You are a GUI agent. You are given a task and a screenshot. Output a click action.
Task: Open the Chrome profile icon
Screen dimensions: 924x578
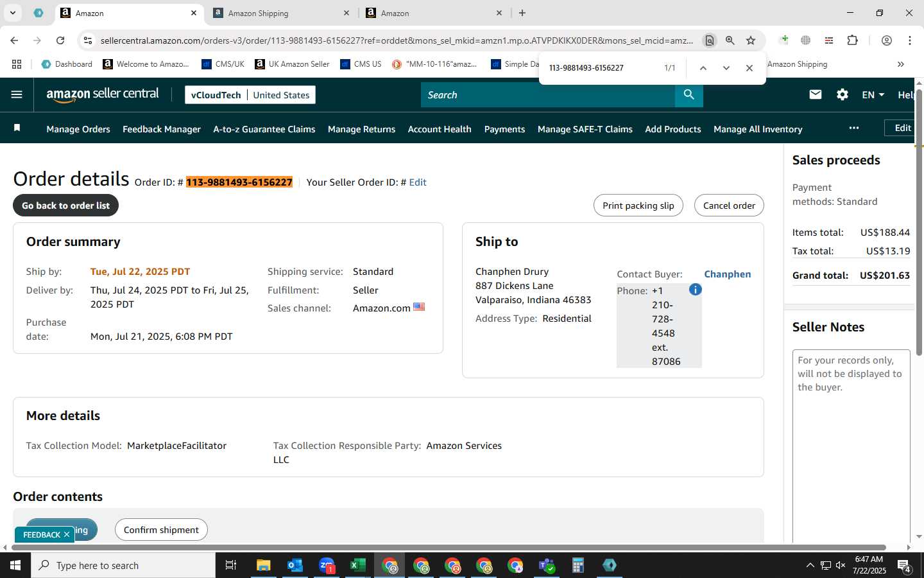point(887,40)
